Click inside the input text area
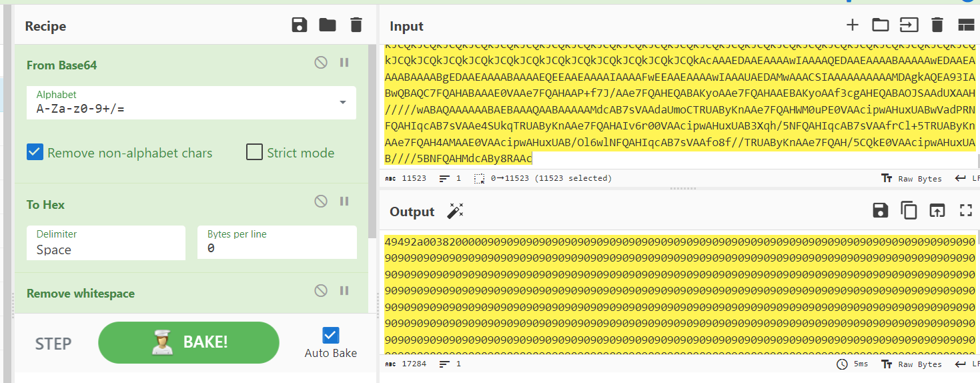Viewport: 980px width, 383px height. (680, 105)
